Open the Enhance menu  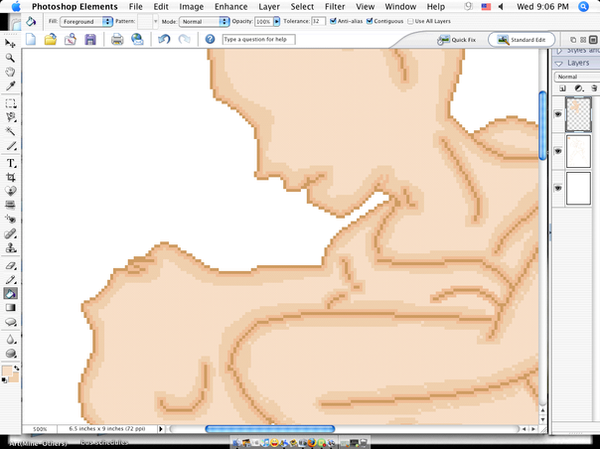point(231,7)
